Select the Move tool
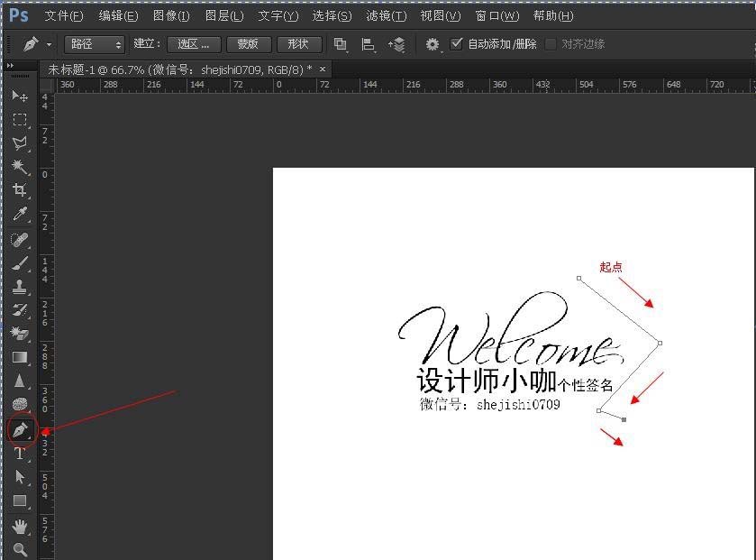The width and height of the screenshot is (756, 560). tap(19, 96)
